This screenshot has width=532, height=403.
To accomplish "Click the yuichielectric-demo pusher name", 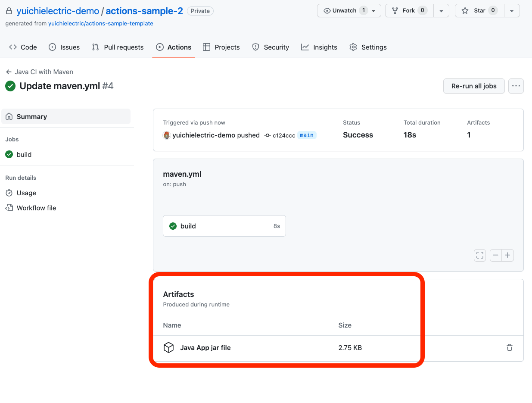I will click(204, 135).
